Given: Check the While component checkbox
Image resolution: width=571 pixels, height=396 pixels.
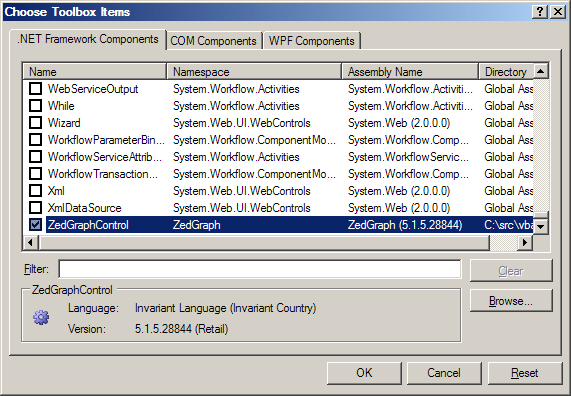Looking at the screenshot, I should tap(35, 106).
